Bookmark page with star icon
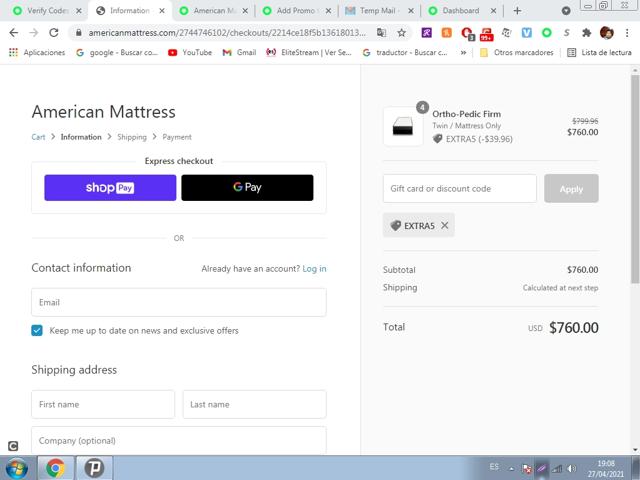This screenshot has width=640, height=480. [x=402, y=33]
